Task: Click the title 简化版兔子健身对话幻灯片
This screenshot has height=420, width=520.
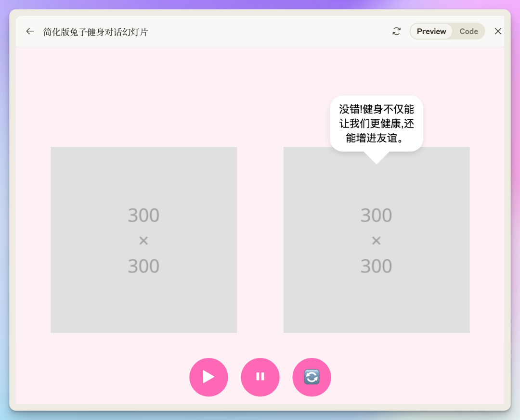Action: tap(95, 32)
